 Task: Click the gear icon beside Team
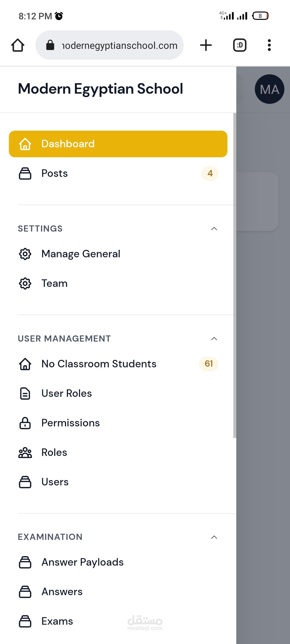[x=25, y=283]
